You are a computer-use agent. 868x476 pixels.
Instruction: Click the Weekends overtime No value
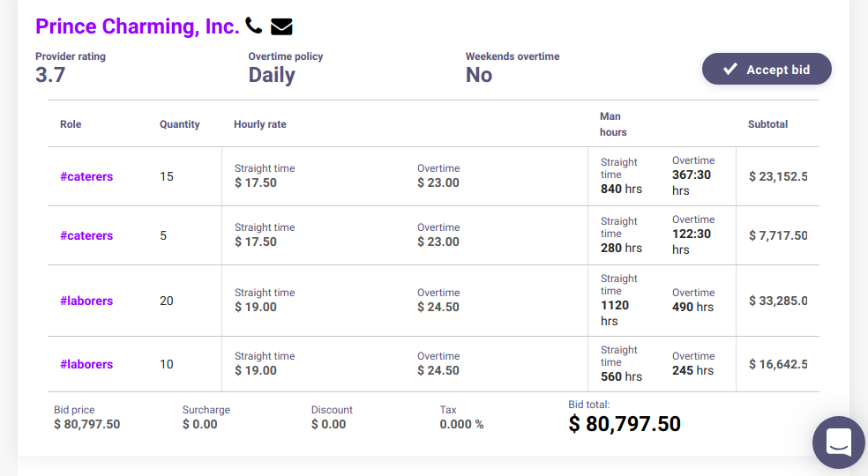pyautogui.click(x=479, y=75)
